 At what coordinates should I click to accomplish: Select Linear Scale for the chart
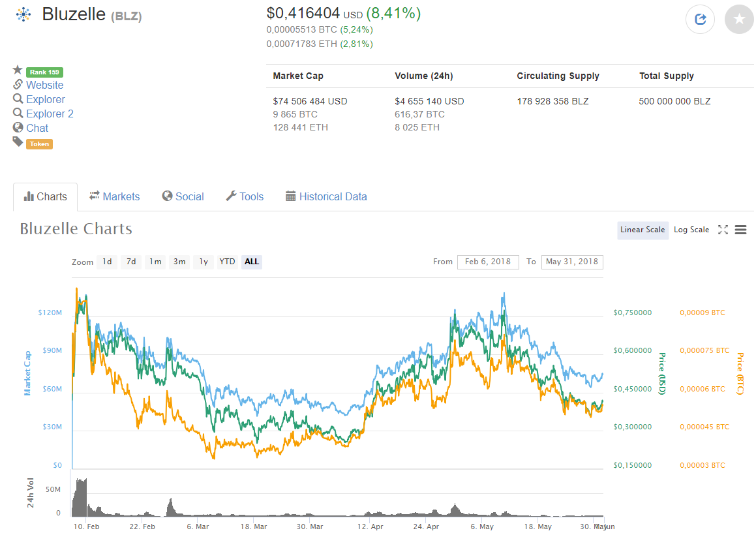pyautogui.click(x=643, y=230)
